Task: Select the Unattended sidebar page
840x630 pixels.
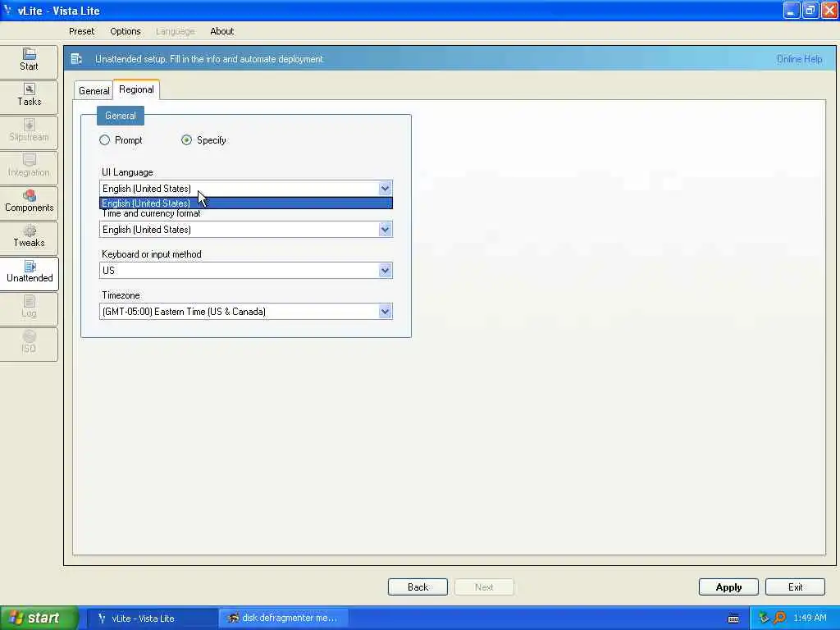Action: coord(29,272)
